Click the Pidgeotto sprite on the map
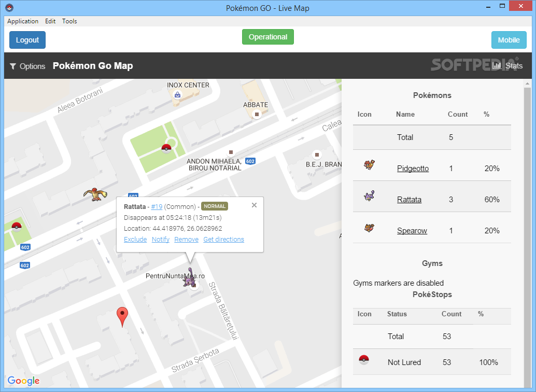 click(x=95, y=194)
